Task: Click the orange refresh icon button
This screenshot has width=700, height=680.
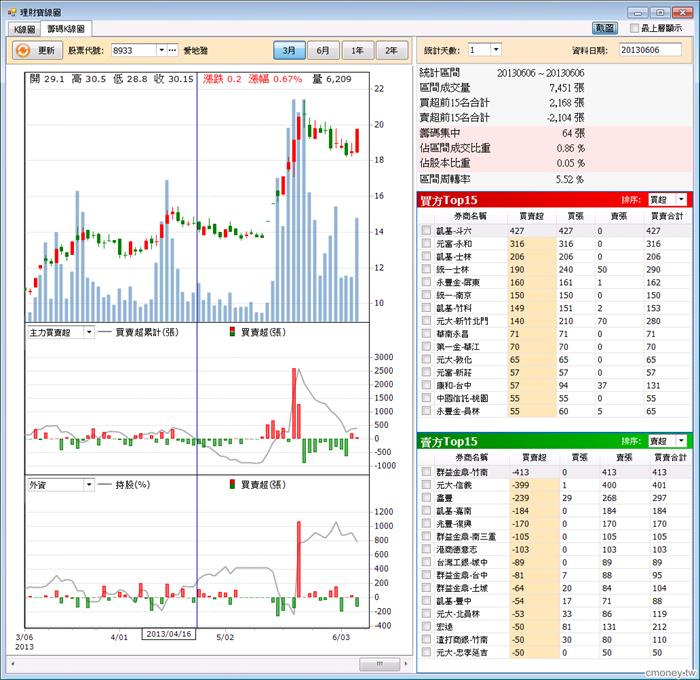Action: [x=35, y=50]
